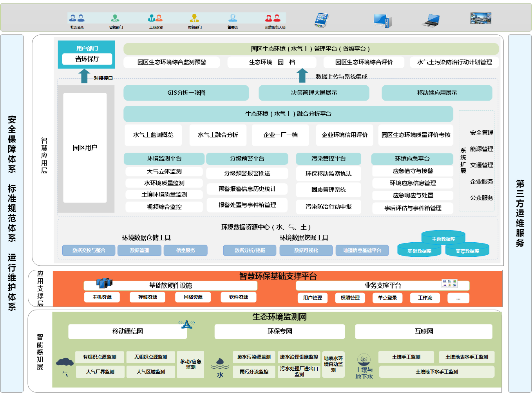532x393 pixels.
Task: Click the laptop icon in header
Action: coord(431,20)
